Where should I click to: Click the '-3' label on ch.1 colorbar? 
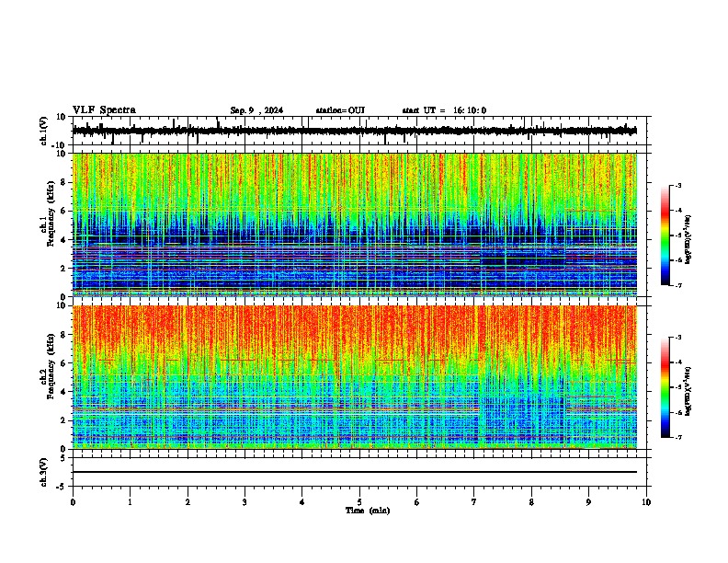(677, 185)
